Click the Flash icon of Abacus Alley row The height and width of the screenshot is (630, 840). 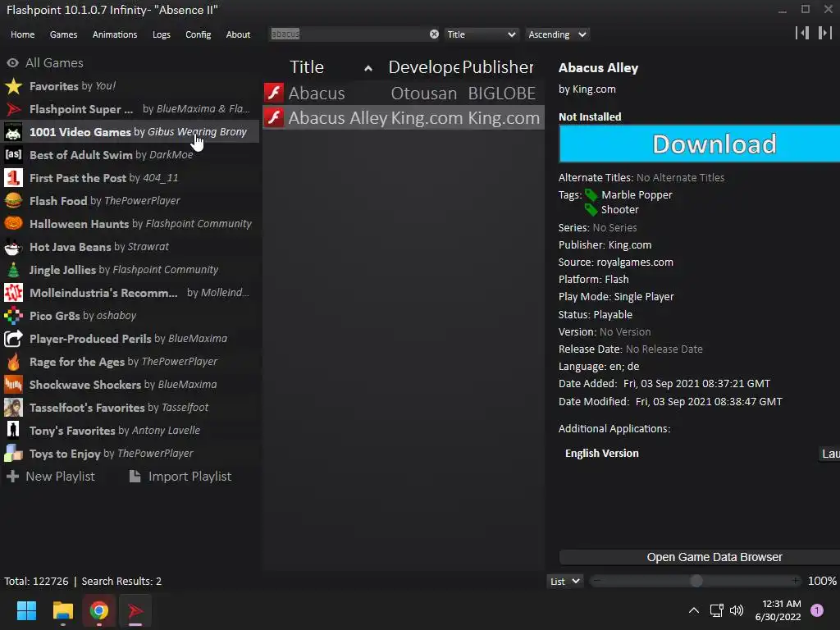(x=274, y=117)
